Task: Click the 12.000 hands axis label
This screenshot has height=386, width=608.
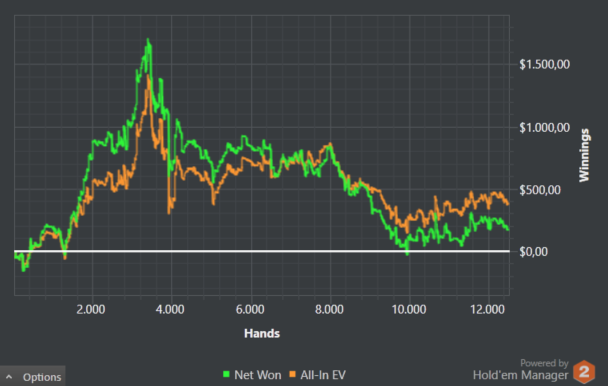Action: 487,309
